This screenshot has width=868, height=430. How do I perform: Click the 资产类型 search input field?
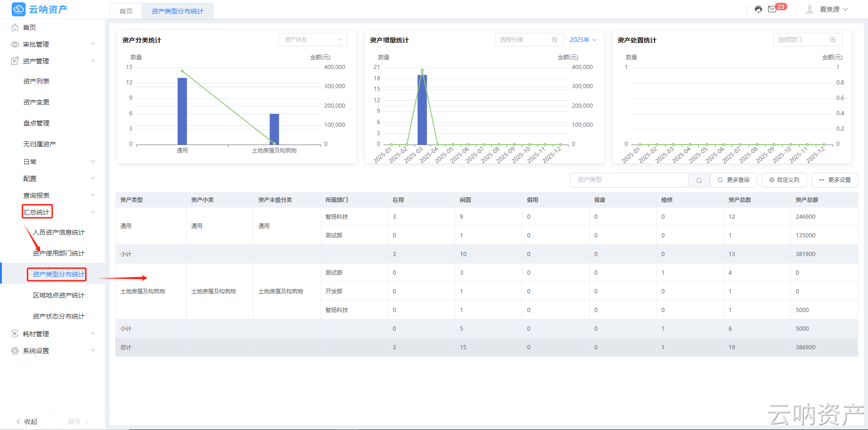coord(629,180)
